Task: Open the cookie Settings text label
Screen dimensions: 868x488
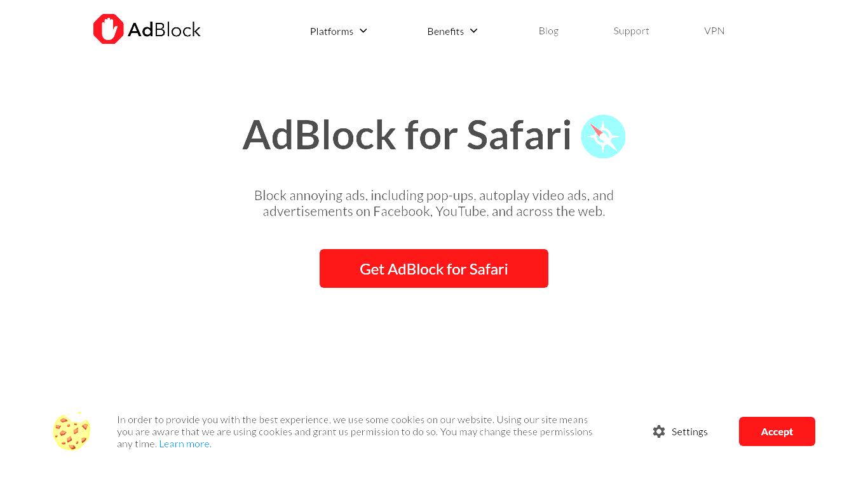Action: point(689,432)
